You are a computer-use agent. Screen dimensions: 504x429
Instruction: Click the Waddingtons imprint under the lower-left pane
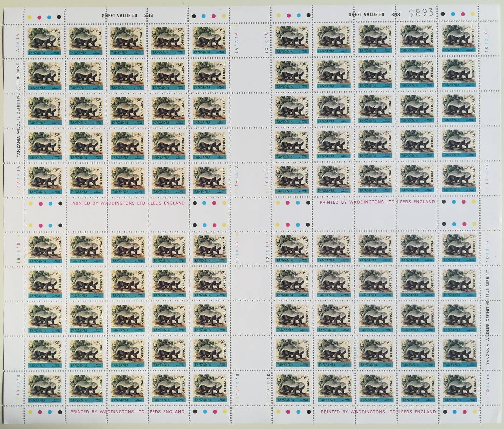(127, 412)
